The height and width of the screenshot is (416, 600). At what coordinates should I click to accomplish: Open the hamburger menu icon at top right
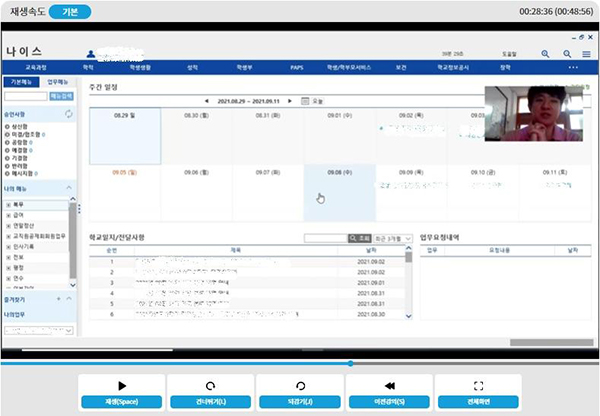pyautogui.click(x=586, y=54)
